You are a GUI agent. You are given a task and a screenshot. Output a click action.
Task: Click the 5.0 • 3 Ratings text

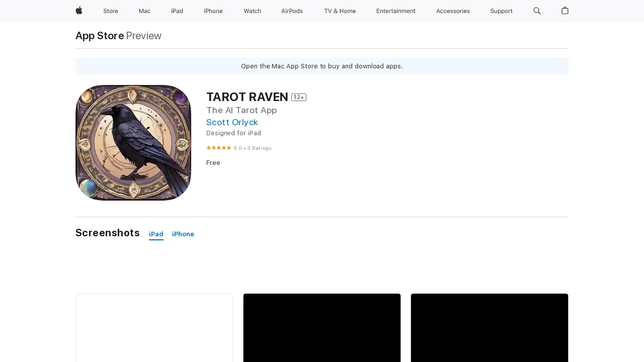[253, 148]
